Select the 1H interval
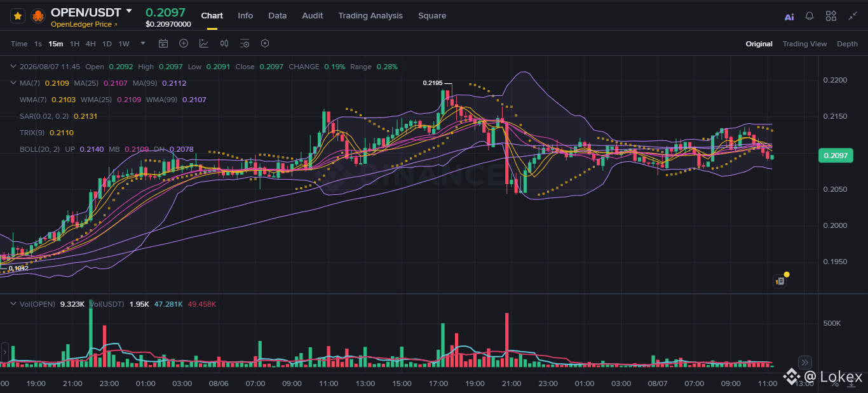Image resolution: width=868 pixels, height=393 pixels. pos(75,44)
